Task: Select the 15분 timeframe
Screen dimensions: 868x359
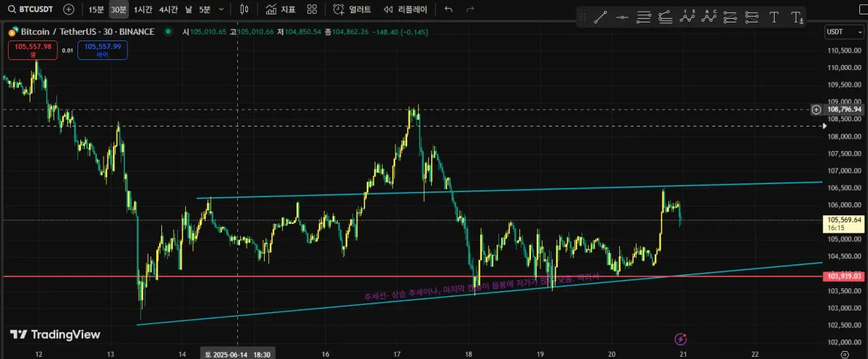Action: pyautogui.click(x=96, y=9)
